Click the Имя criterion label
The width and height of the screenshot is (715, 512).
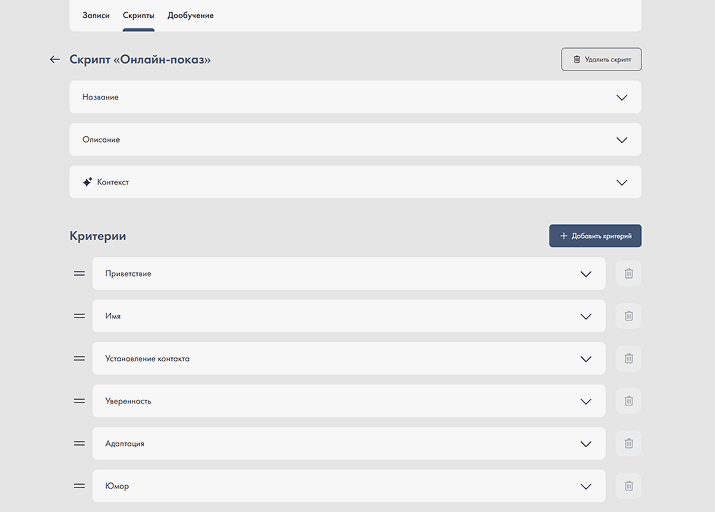tap(113, 316)
